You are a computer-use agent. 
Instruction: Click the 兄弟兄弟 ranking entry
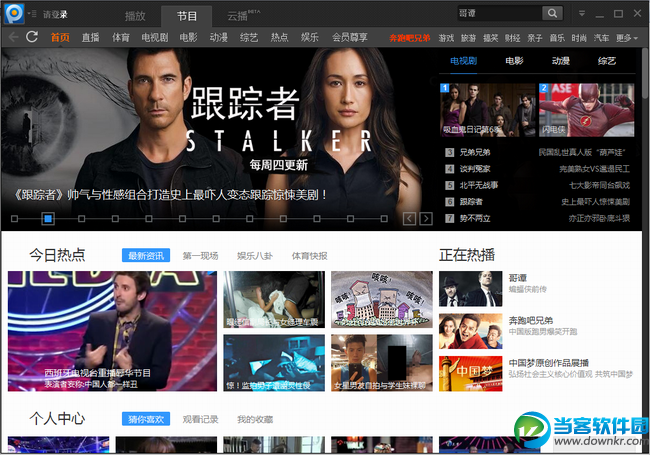[475, 152]
